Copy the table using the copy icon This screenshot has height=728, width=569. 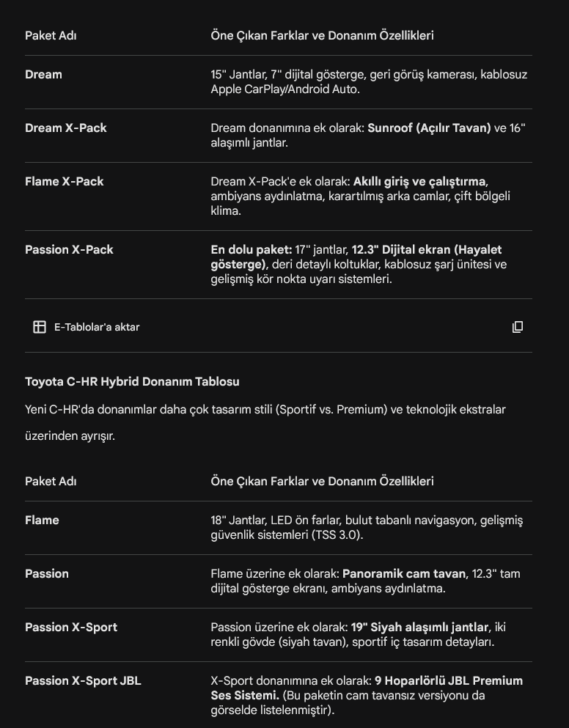[x=518, y=327]
